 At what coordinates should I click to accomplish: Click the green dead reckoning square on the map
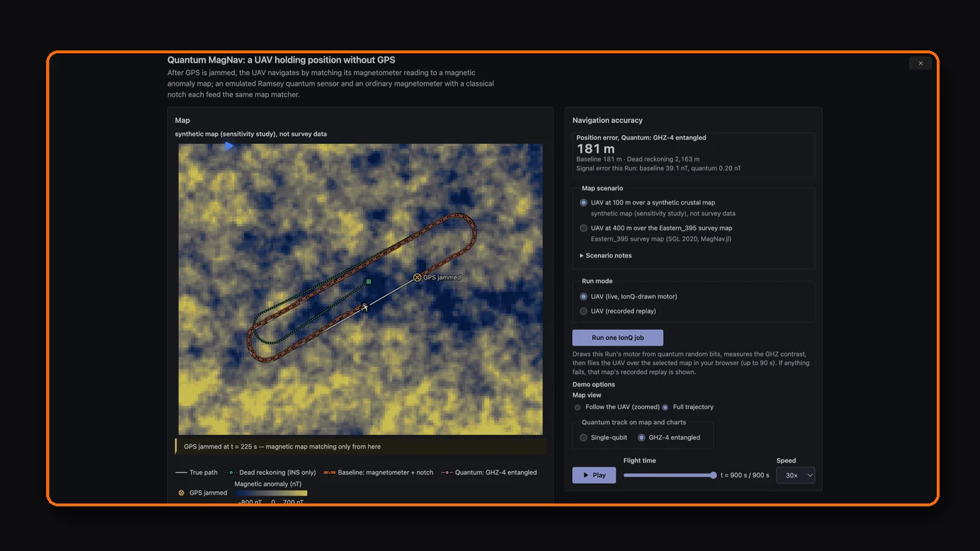click(x=368, y=282)
